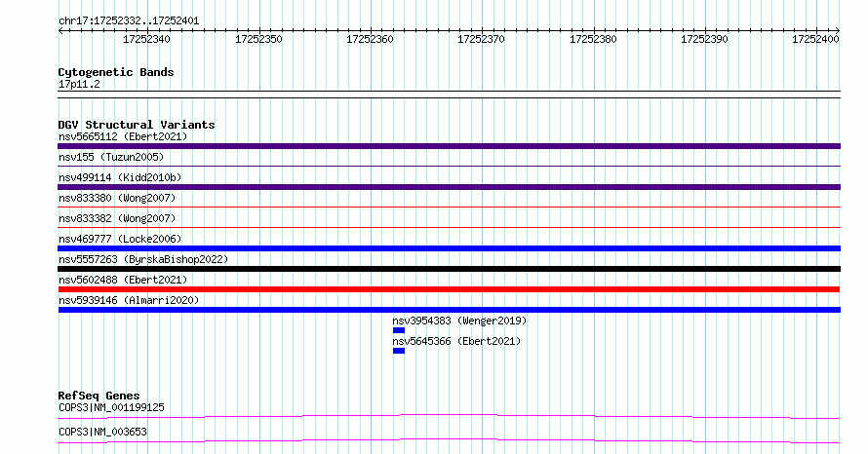Click ruler position 17252370
Viewport: 868px width, 454px height.
(481, 39)
